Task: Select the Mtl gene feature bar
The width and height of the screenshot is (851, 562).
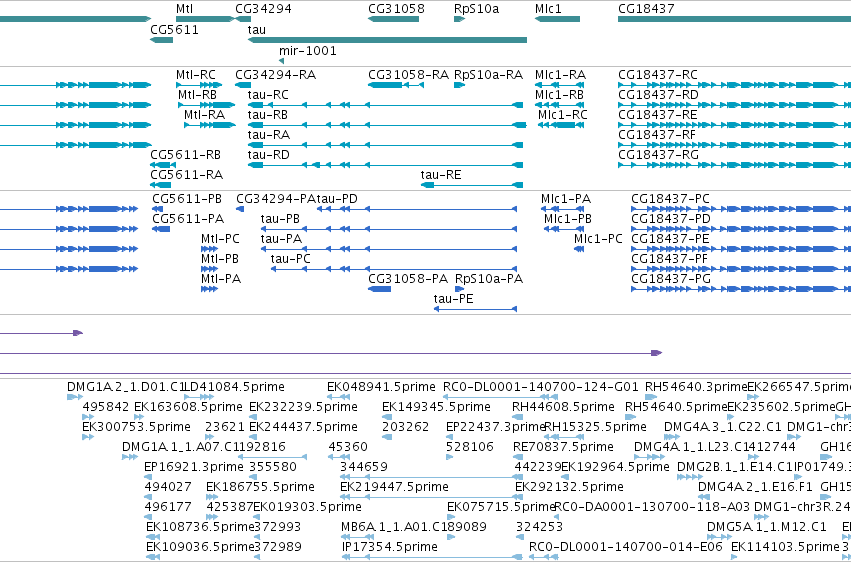Action: [x=205, y=19]
